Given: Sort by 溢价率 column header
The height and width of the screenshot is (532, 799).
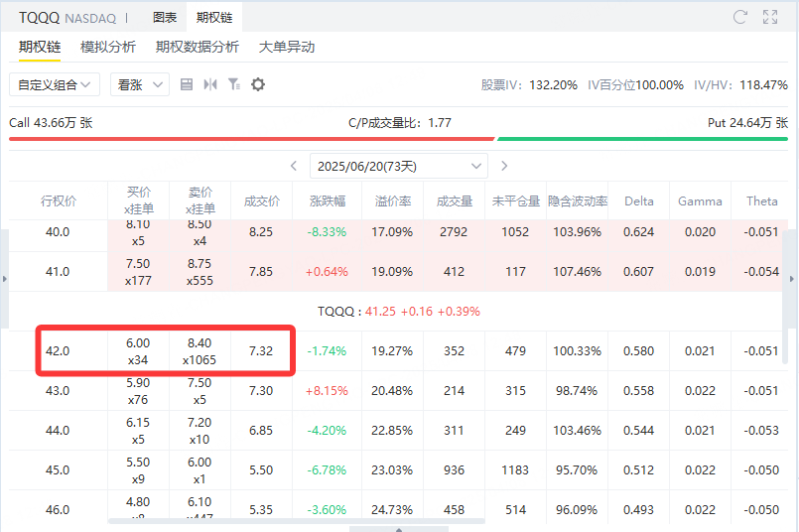Looking at the screenshot, I should point(393,201).
